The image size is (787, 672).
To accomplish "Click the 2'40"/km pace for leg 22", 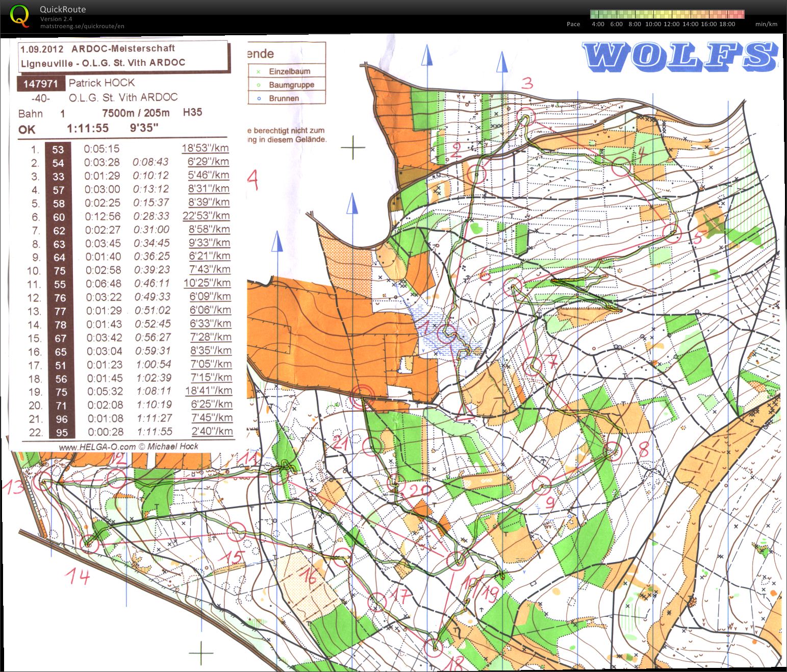I will click(x=212, y=431).
